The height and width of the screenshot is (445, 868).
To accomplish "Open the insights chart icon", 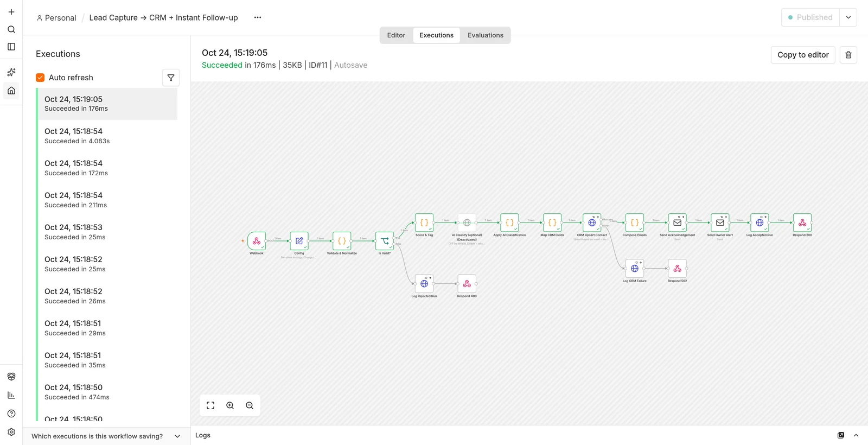I will point(11,395).
